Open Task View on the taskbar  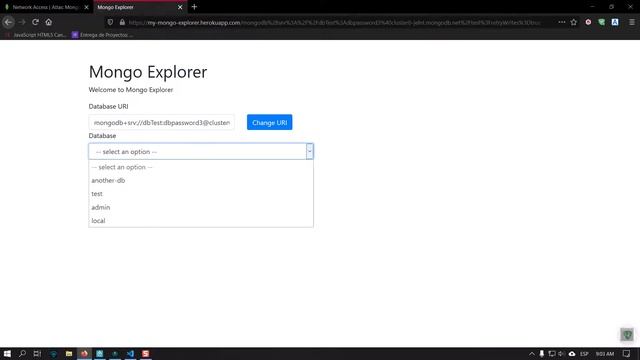point(38,353)
